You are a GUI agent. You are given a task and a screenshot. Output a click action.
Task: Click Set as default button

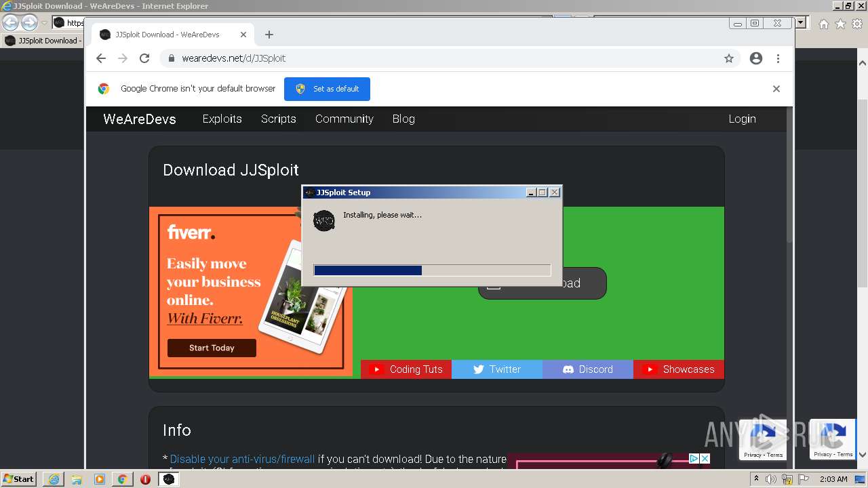[x=327, y=89]
